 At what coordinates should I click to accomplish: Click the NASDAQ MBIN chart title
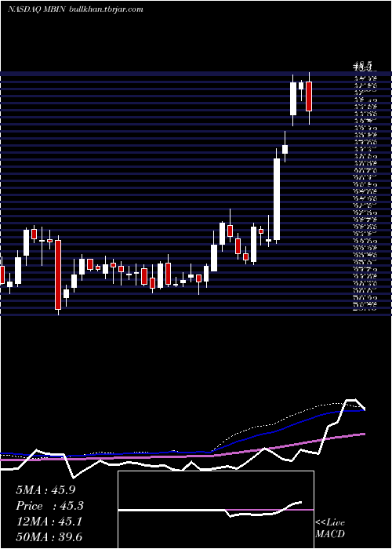pos(36,9)
